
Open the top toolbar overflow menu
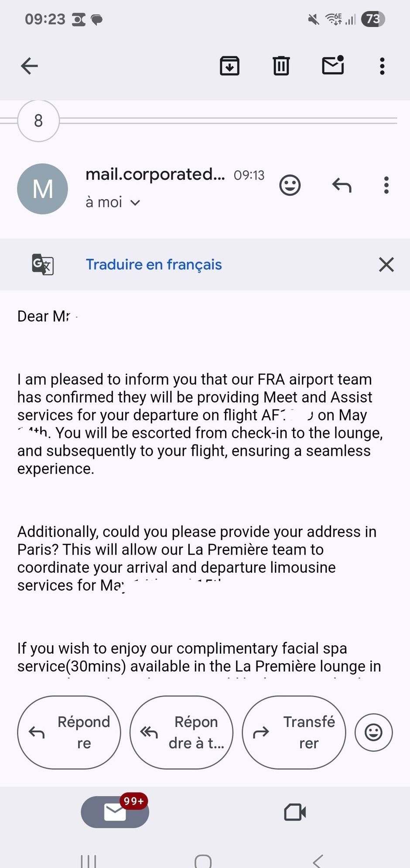click(382, 66)
